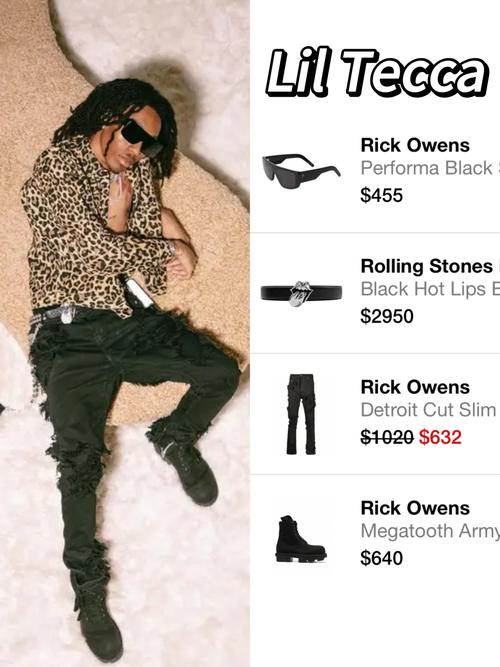Image resolution: width=500 pixels, height=667 pixels.
Task: Click the photo of Lil Tecca lying down
Action: 125,334
